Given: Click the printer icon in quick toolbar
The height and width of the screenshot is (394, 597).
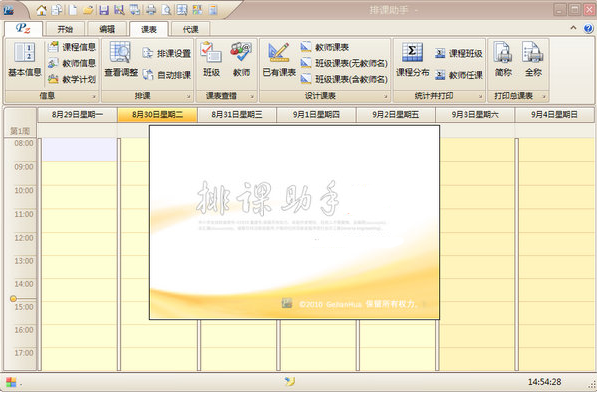Looking at the screenshot, I should (151, 10).
